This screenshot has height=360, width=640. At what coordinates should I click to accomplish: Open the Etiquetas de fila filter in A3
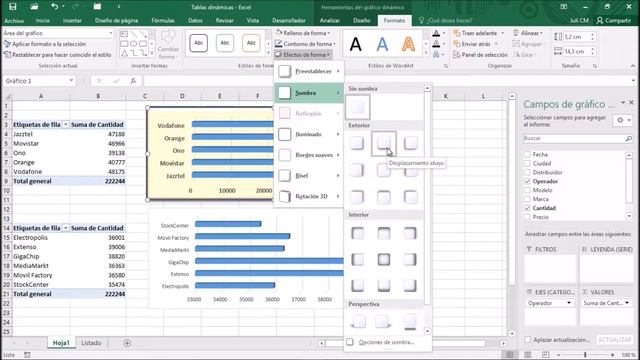65,124
